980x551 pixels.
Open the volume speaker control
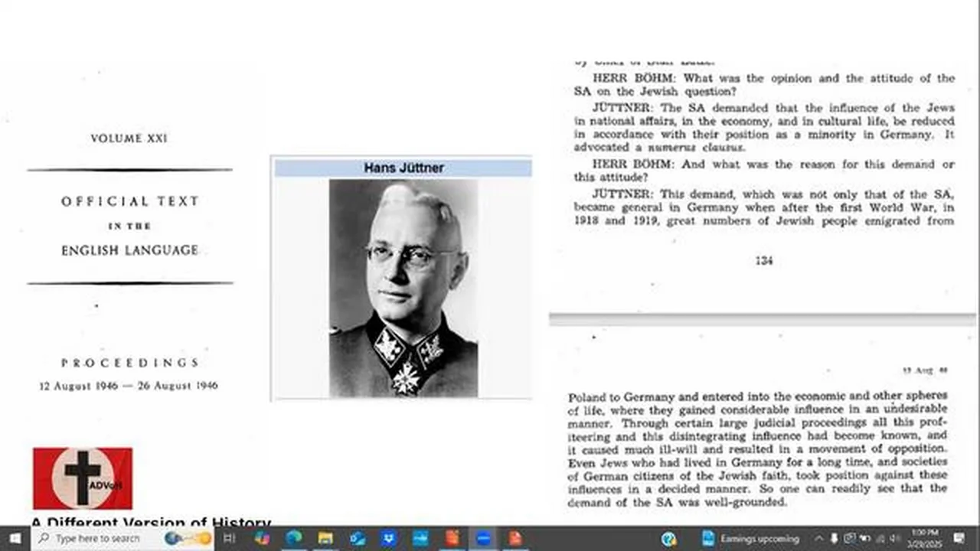point(895,539)
